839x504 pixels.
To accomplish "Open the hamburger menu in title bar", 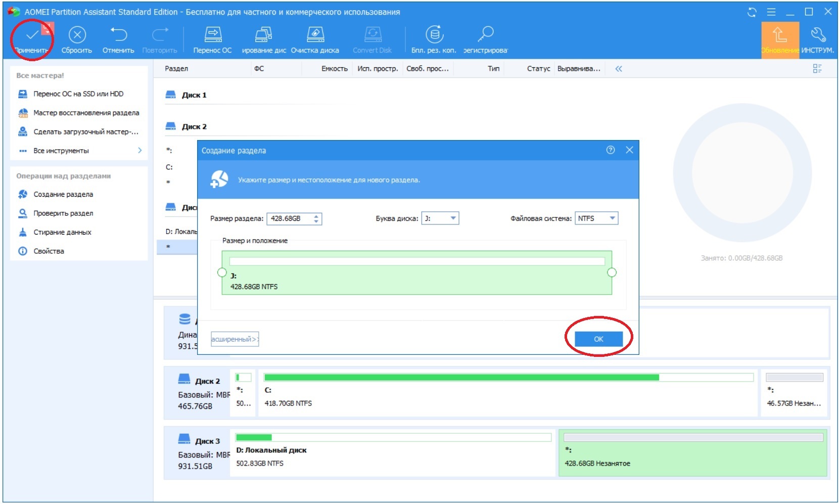I will (771, 12).
